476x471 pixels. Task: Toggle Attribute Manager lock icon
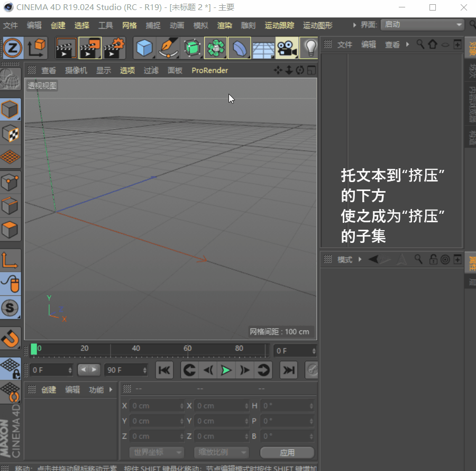433,259
